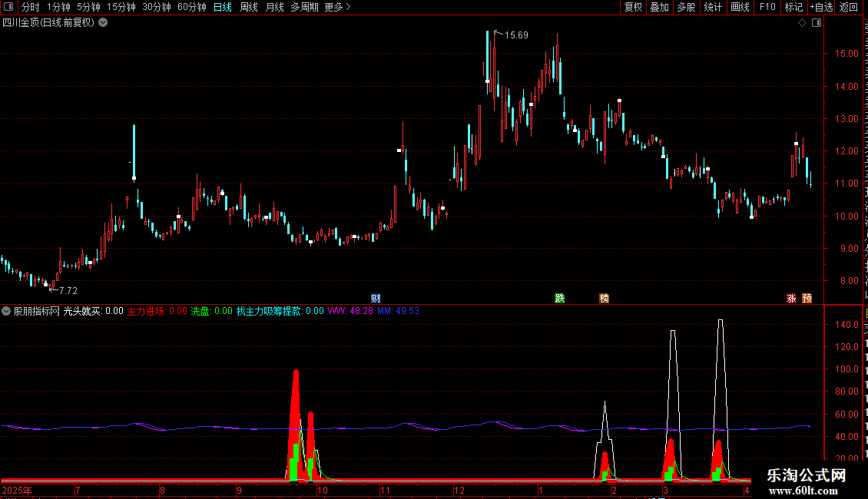Click the WW: 48.28 value
868x499 pixels.
click(x=350, y=311)
